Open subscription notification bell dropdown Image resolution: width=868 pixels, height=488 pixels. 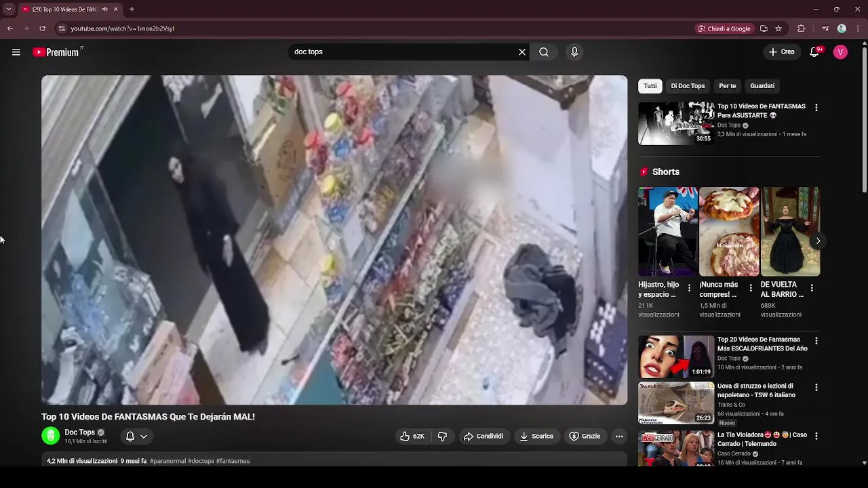point(136,436)
